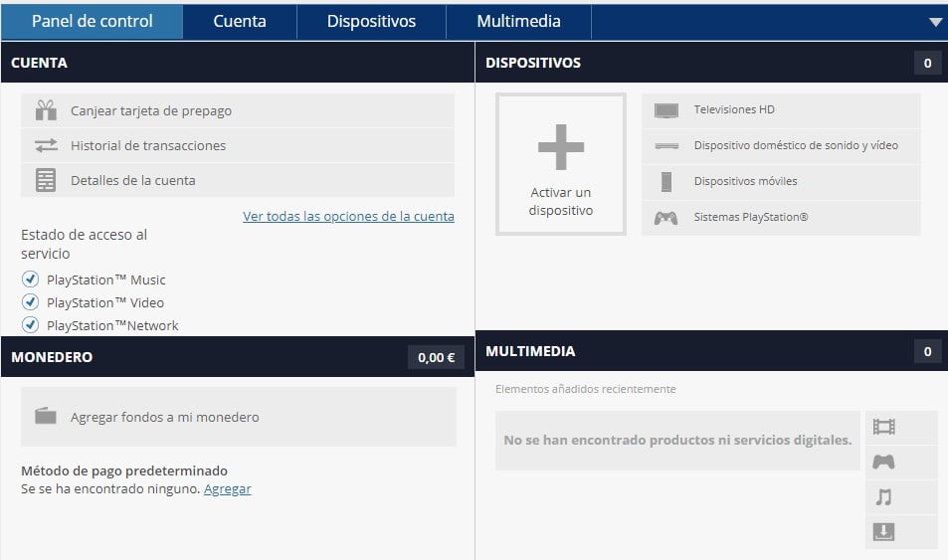Click the document icon for Detalles de la cuenta
Screen dimensions: 948x560
46,180
